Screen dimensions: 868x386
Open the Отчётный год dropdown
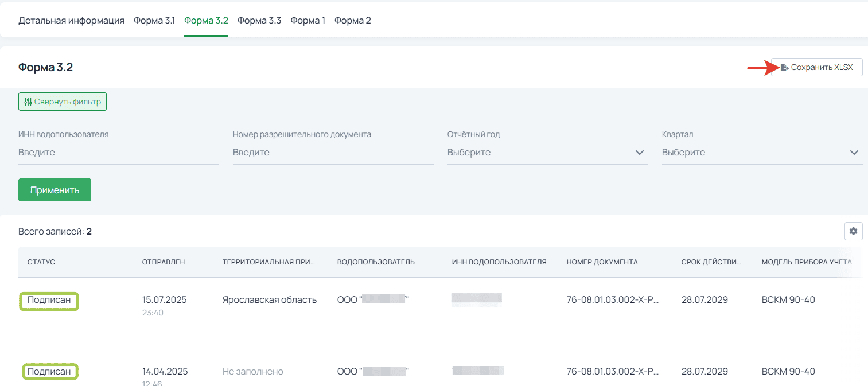click(547, 153)
